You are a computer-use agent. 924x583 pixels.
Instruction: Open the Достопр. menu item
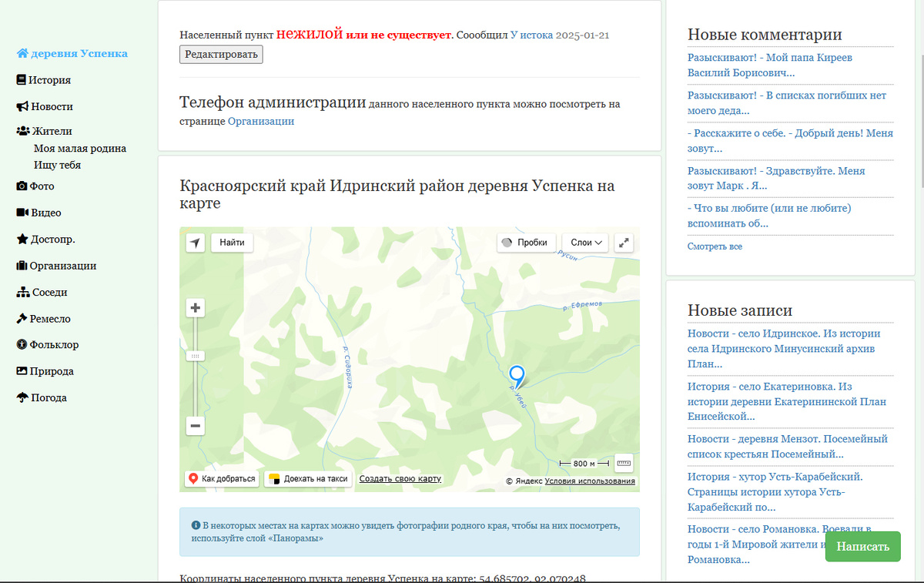pyautogui.click(x=53, y=240)
